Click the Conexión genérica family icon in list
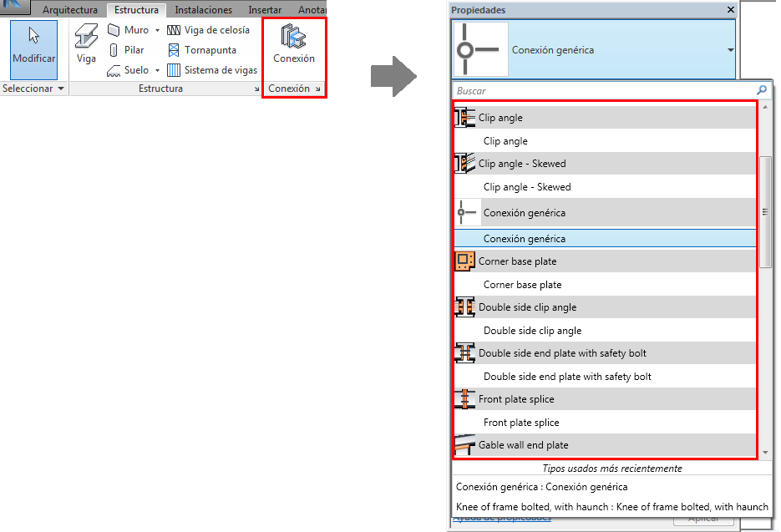 [x=467, y=213]
